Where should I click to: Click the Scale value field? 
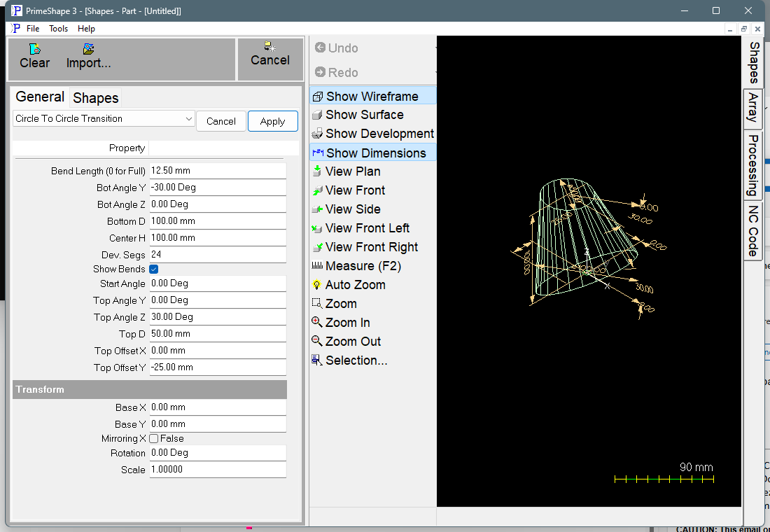tap(218, 470)
